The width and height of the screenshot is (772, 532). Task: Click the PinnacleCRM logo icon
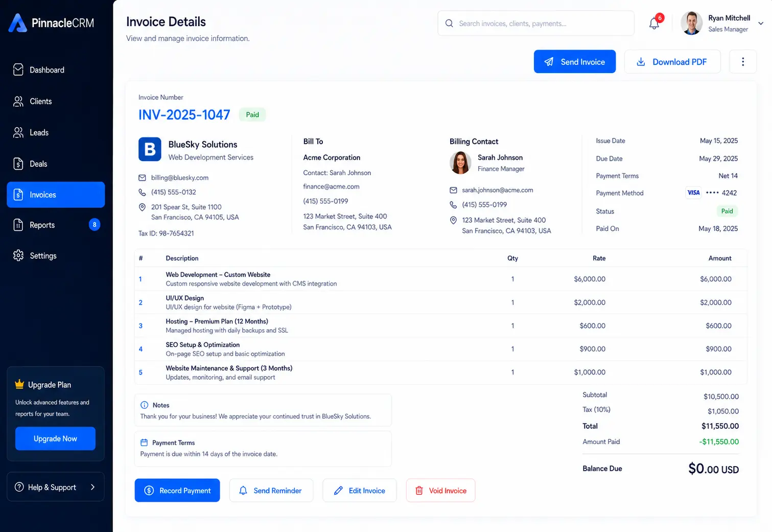17,23
